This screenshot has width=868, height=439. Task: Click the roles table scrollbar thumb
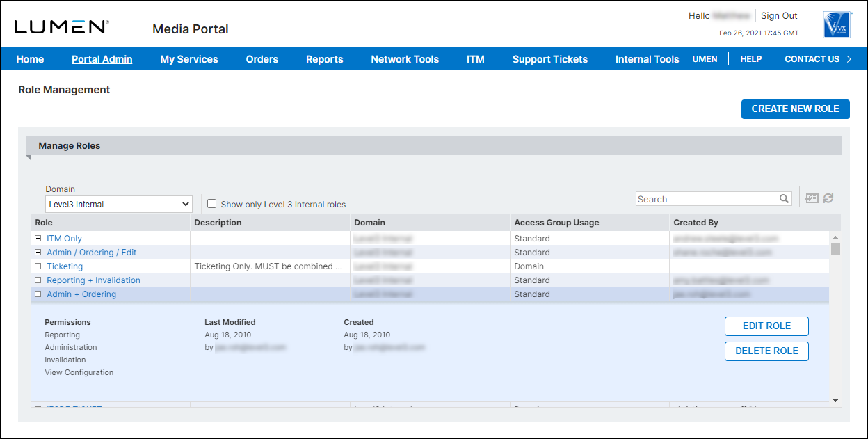point(835,249)
